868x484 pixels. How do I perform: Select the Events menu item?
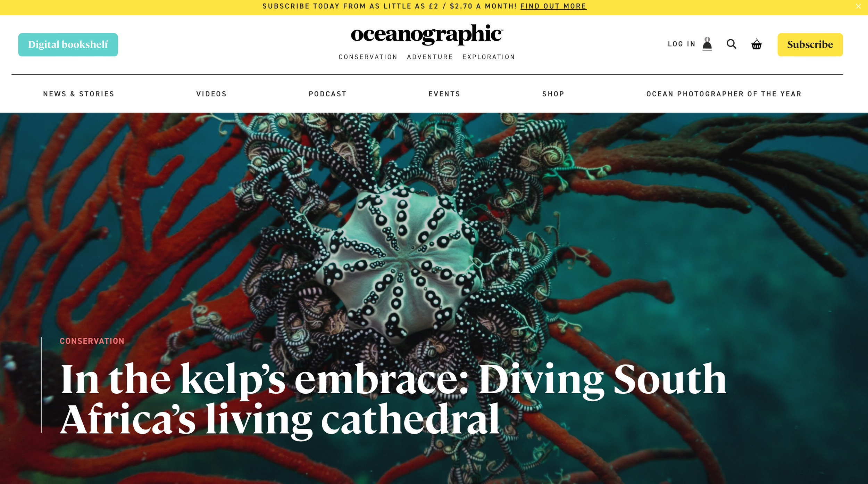click(444, 94)
